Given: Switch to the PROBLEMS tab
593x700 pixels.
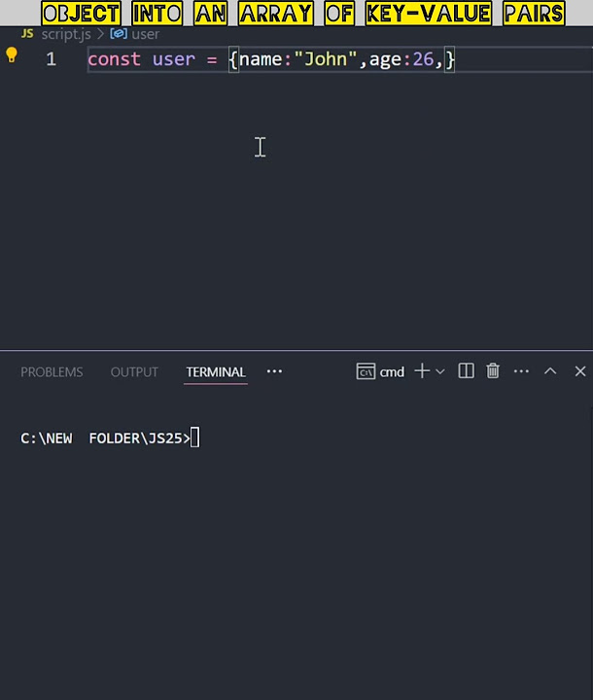Looking at the screenshot, I should click(x=52, y=371).
